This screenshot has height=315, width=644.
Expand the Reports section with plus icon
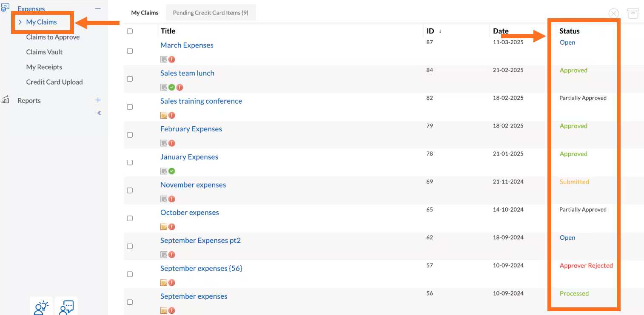click(98, 100)
